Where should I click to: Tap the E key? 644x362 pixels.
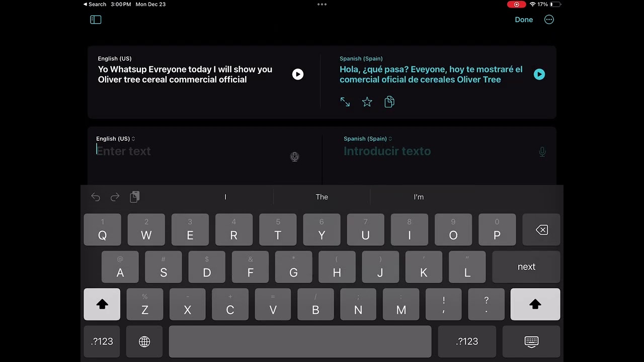point(190,230)
